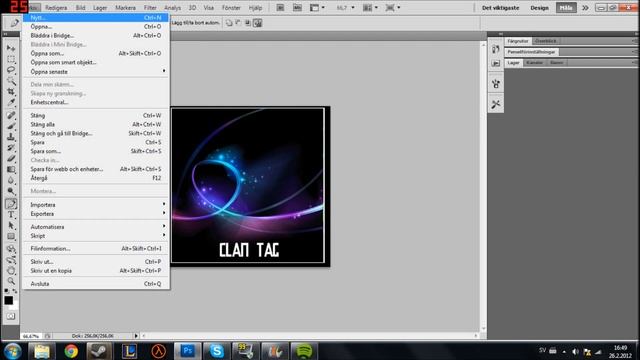This screenshot has height=360, width=640.
Task: Enable intersect path areas option
Action: pos(248,23)
